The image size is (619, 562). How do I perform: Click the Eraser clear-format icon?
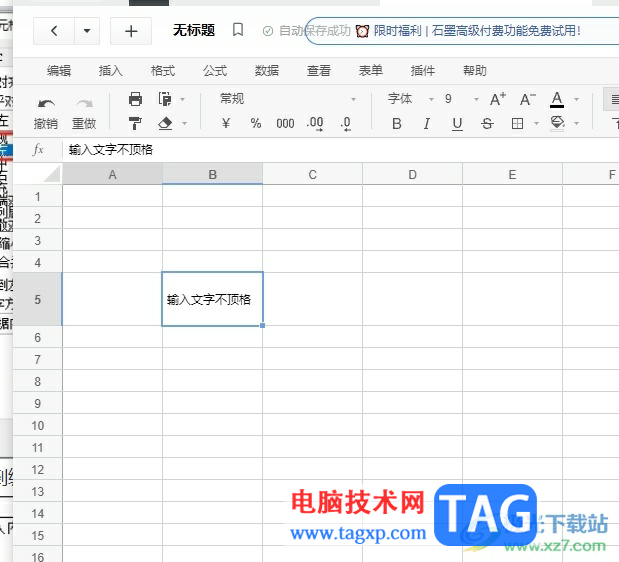tap(165, 123)
